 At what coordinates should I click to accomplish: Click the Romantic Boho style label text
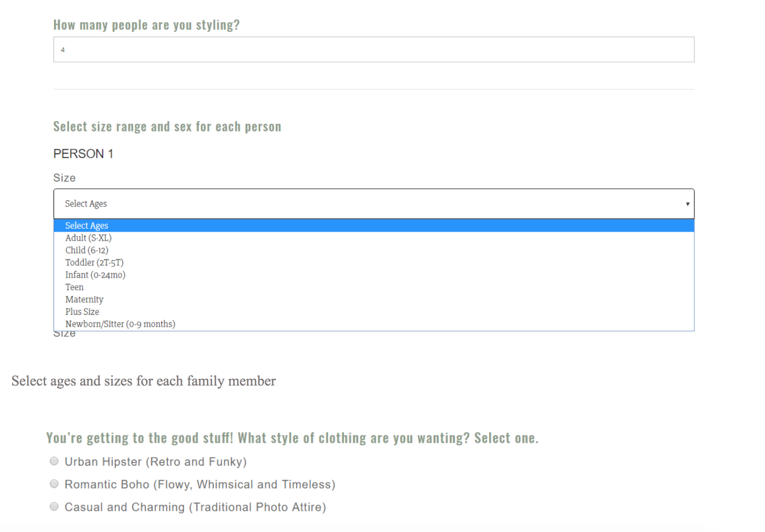(x=200, y=484)
